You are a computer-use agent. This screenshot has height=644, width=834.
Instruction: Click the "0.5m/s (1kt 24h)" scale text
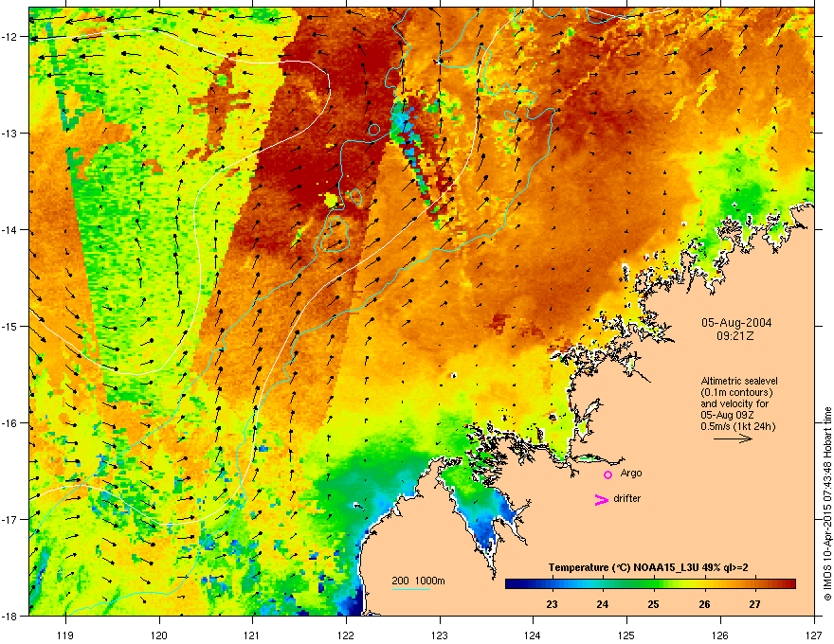tap(737, 426)
